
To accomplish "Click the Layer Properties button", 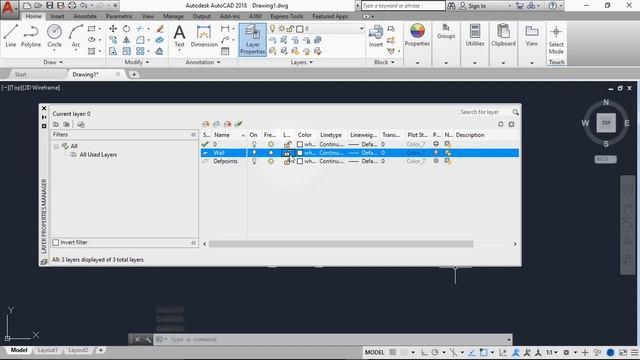I will point(253,40).
